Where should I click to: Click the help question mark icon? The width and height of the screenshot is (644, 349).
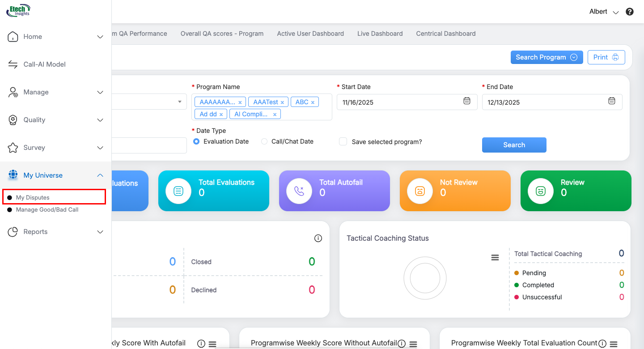(630, 12)
